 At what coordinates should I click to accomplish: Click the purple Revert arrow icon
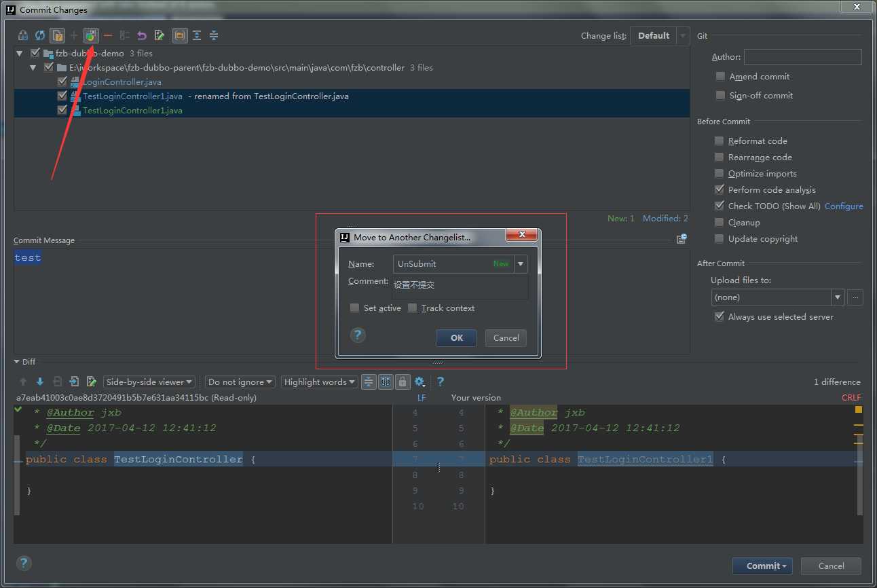pos(142,35)
